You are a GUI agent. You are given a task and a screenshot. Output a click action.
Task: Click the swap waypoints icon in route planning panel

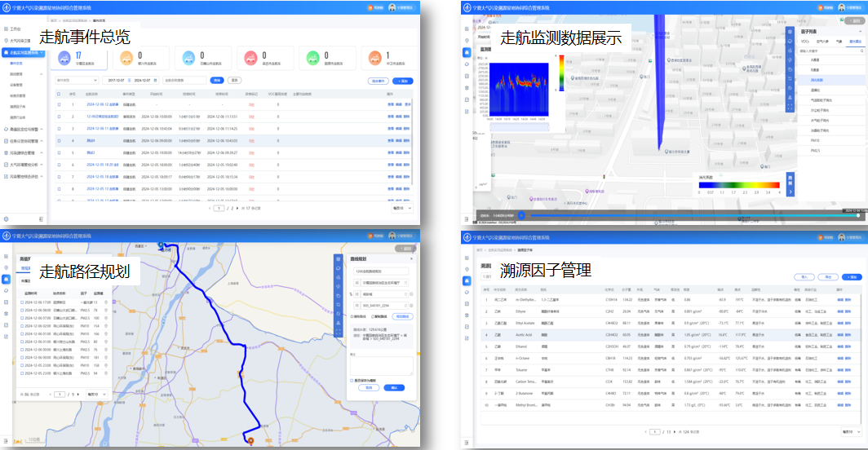[x=351, y=294]
